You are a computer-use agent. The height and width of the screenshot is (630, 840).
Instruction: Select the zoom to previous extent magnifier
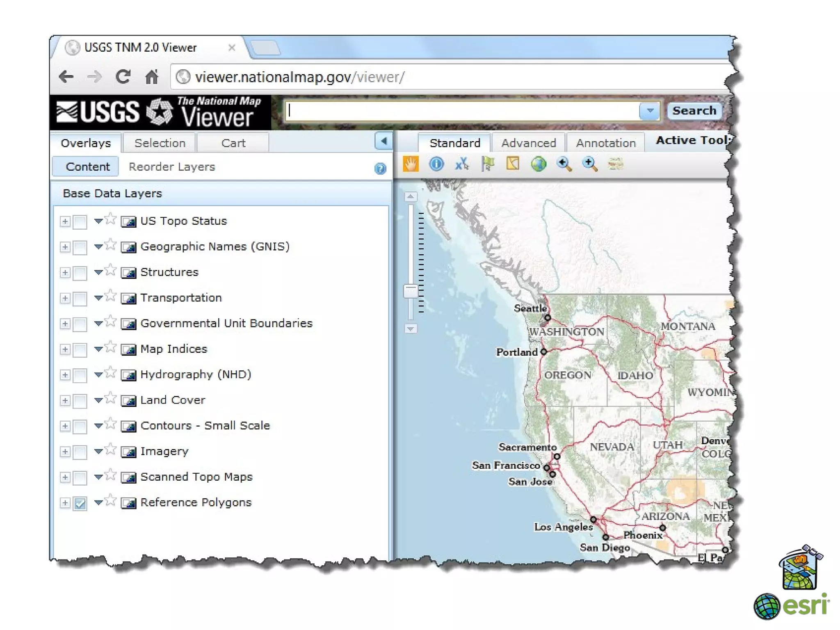tap(564, 164)
